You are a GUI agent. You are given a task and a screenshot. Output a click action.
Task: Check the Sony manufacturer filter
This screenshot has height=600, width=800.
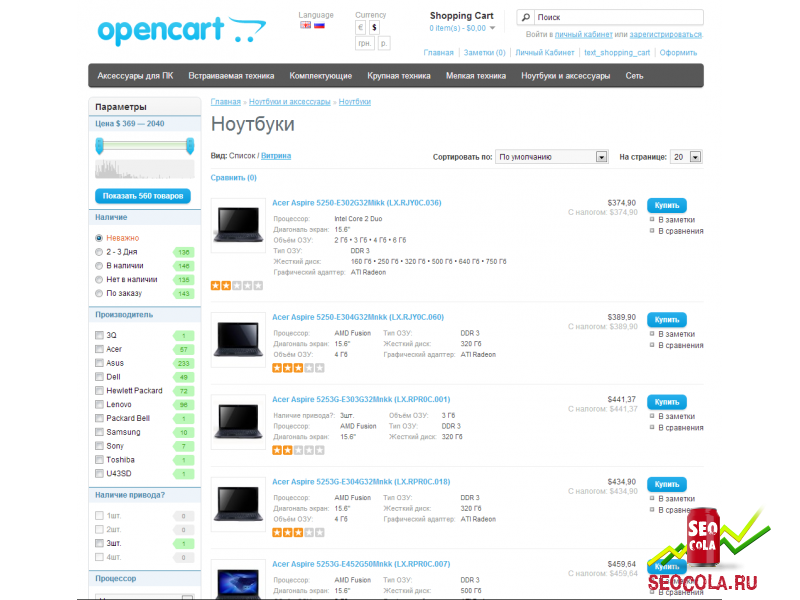(x=99, y=446)
